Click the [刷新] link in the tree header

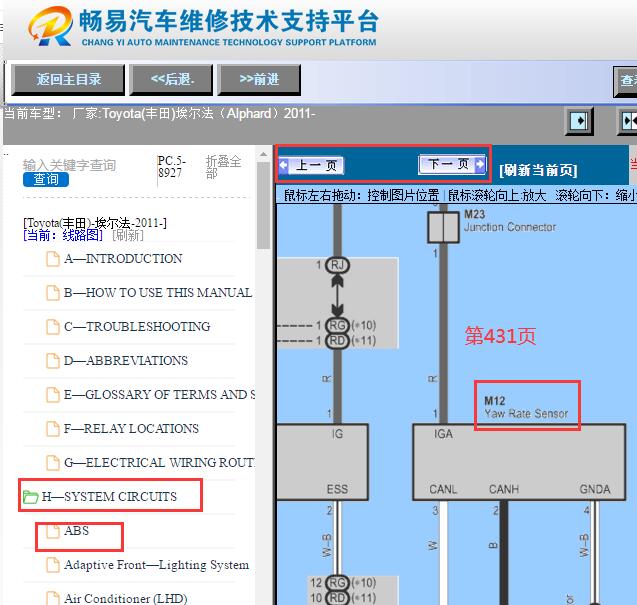(x=128, y=235)
